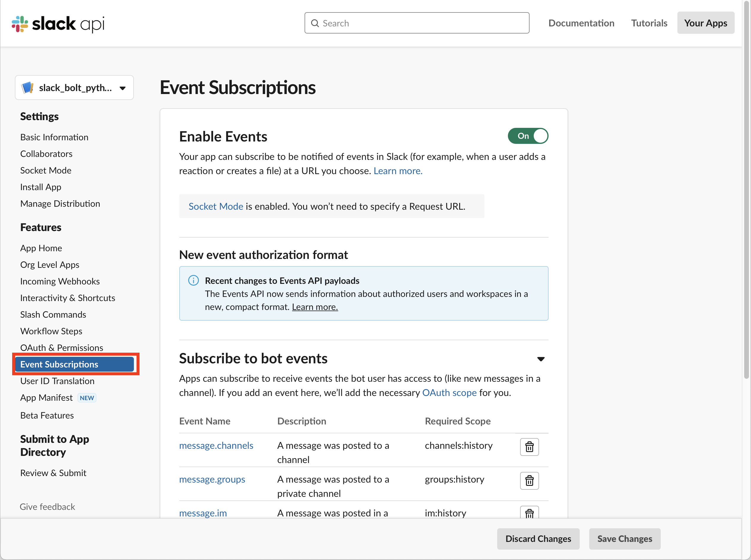
Task: Click Give feedback link
Action: pyautogui.click(x=47, y=507)
